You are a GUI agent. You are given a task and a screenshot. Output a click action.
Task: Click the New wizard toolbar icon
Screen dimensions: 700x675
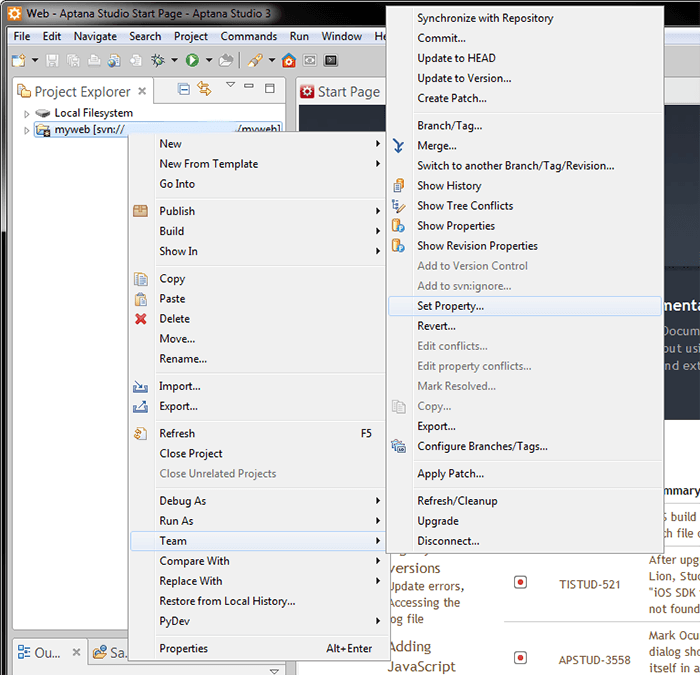click(19, 60)
